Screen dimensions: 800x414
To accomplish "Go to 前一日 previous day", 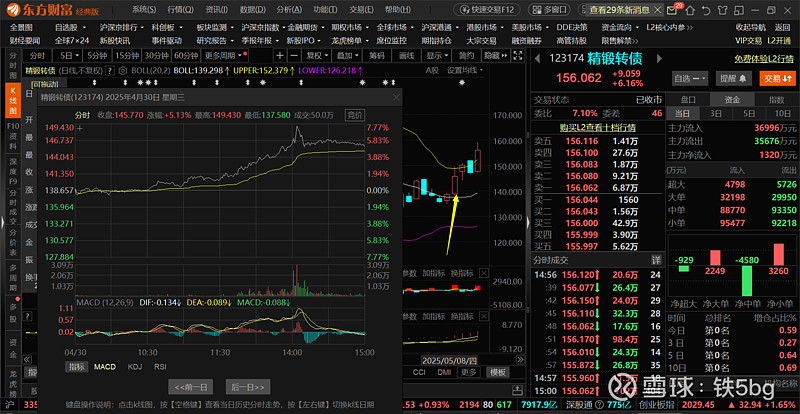I will 190,387.
